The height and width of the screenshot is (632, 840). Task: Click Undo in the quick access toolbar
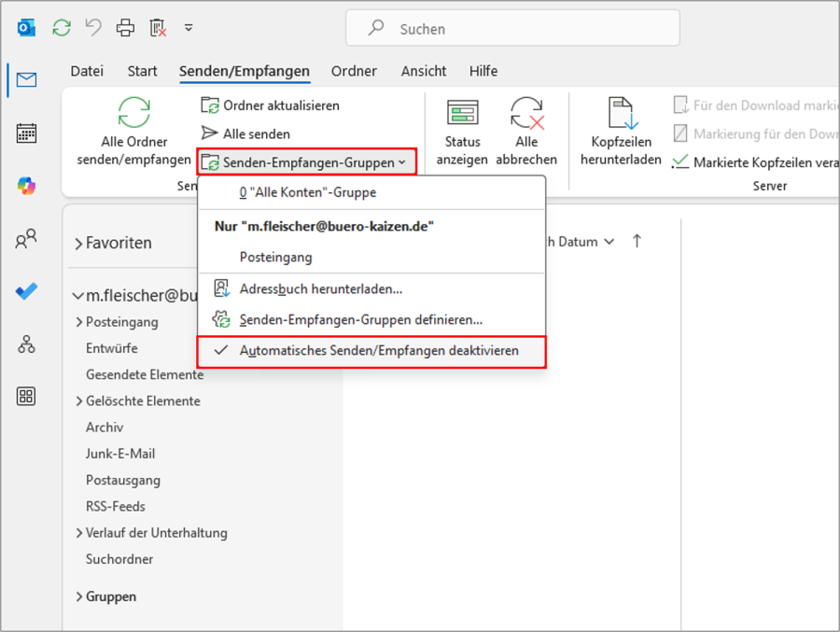click(92, 27)
